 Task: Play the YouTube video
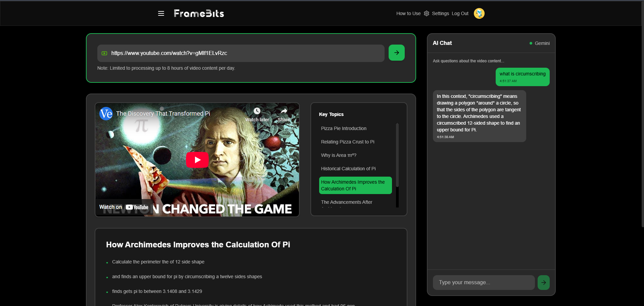[x=197, y=160]
